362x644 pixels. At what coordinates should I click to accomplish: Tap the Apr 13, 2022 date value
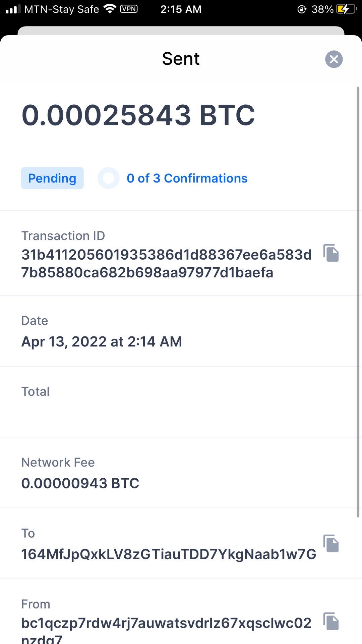[x=102, y=342]
